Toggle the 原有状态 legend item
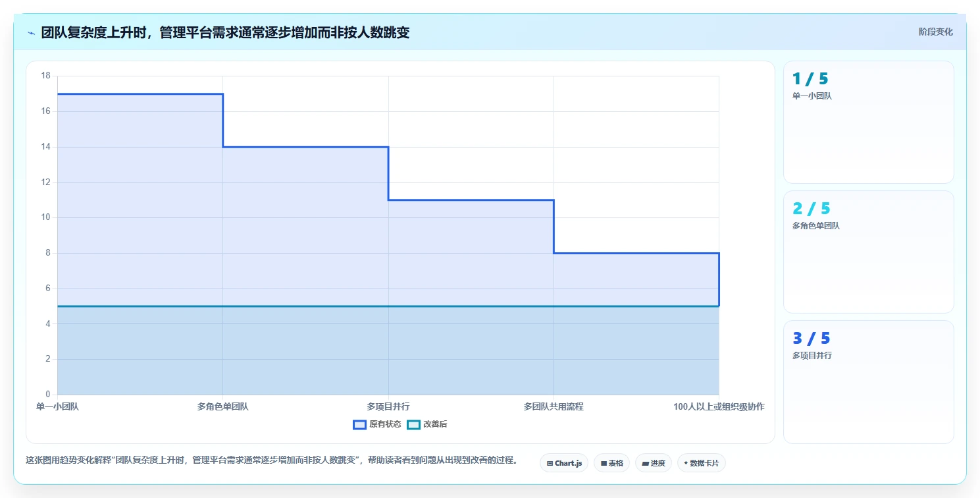 point(377,424)
